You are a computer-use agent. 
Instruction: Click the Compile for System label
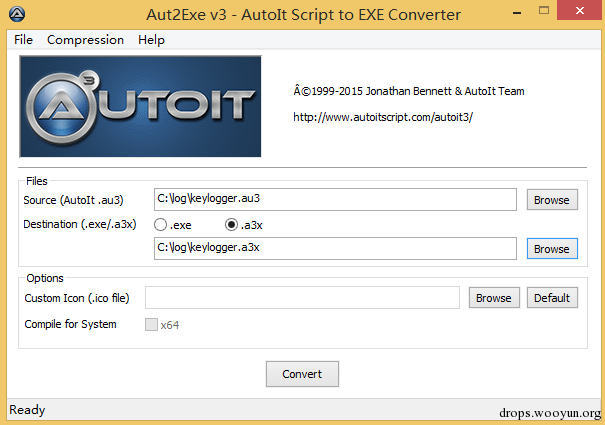pos(70,324)
